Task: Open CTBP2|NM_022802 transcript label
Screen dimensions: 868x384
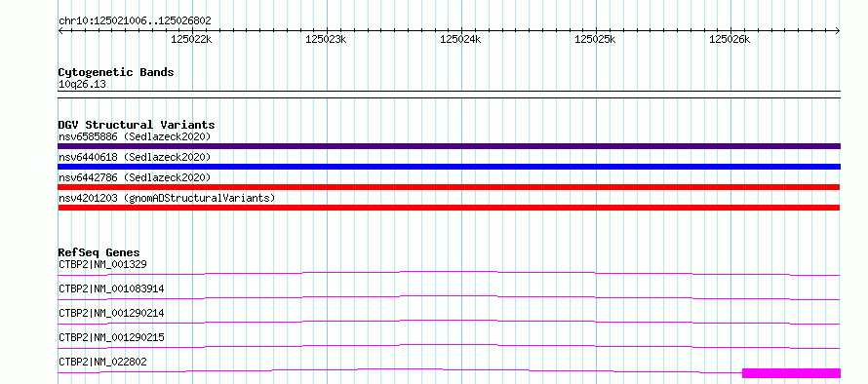Action: click(x=102, y=362)
